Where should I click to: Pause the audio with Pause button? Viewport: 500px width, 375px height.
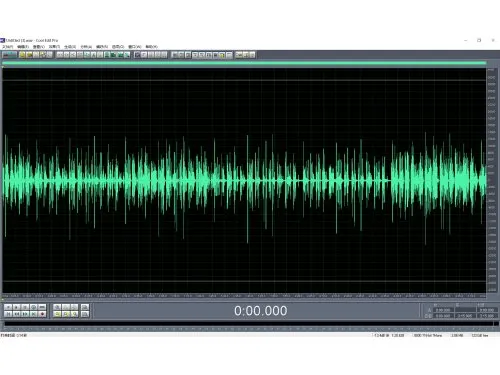(25, 307)
